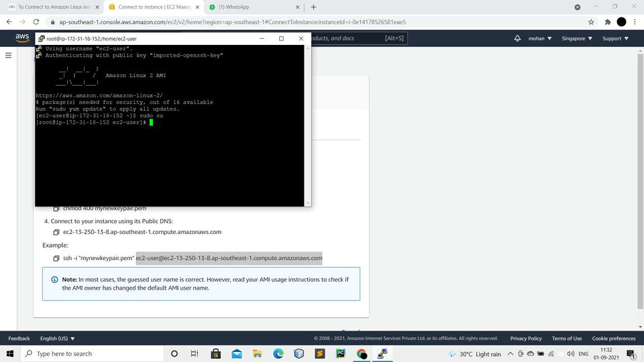Image resolution: width=644 pixels, height=362 pixels.
Task: Open Chrome tab search dropdown
Action: [x=578, y=7]
